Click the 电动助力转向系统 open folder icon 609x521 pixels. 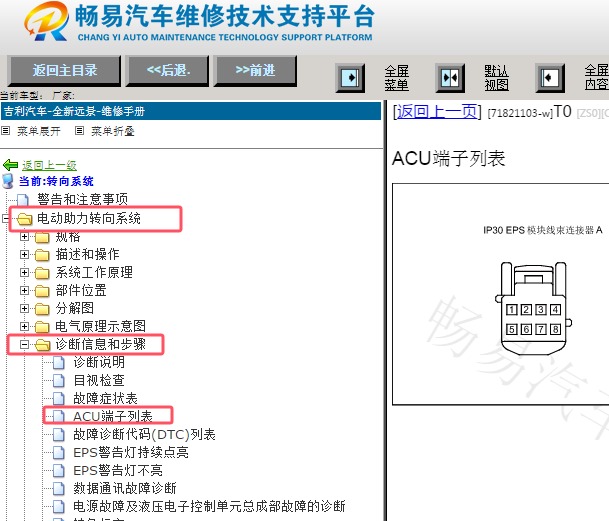click(x=24, y=219)
